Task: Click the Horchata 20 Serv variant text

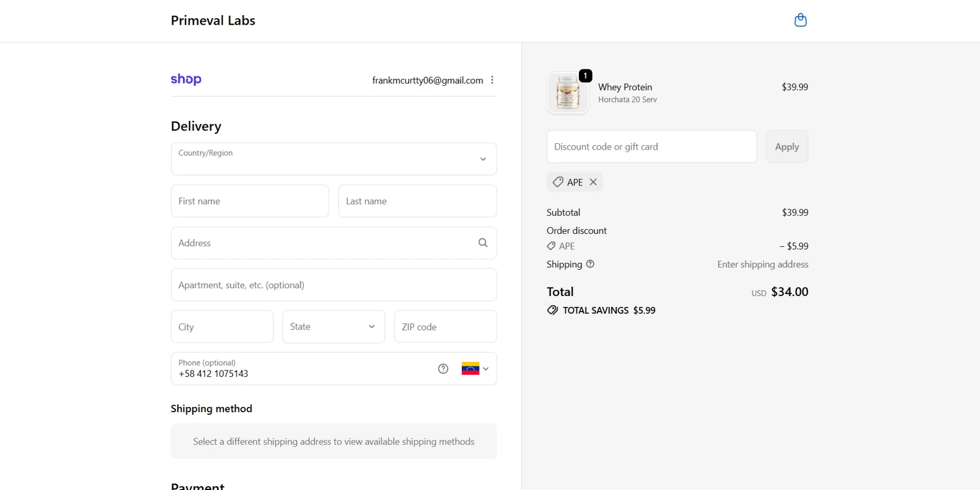Action: (628, 100)
